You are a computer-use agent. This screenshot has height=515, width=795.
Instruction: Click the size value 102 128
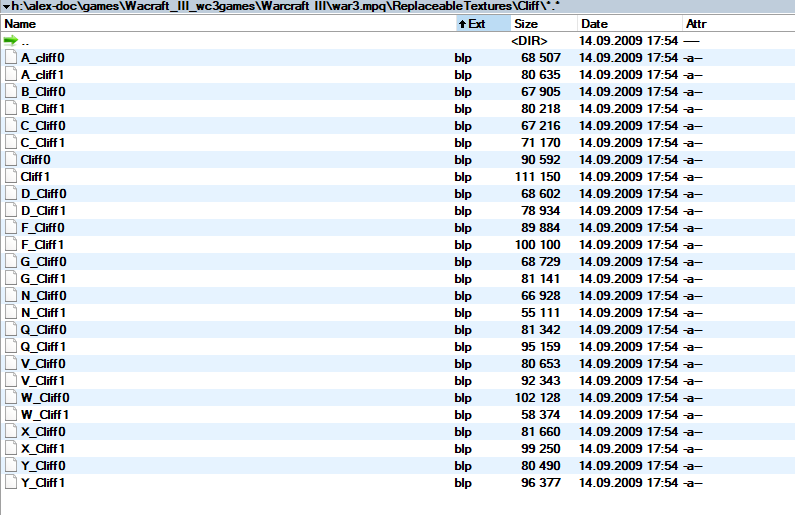click(x=537, y=397)
